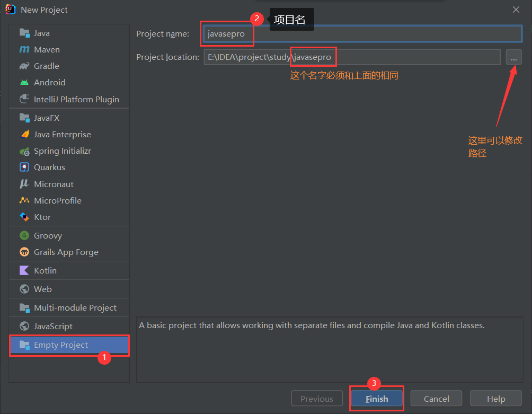Viewport: 532px width, 414px height.
Task: Click the JavaFX folder icon
Action: (24, 118)
